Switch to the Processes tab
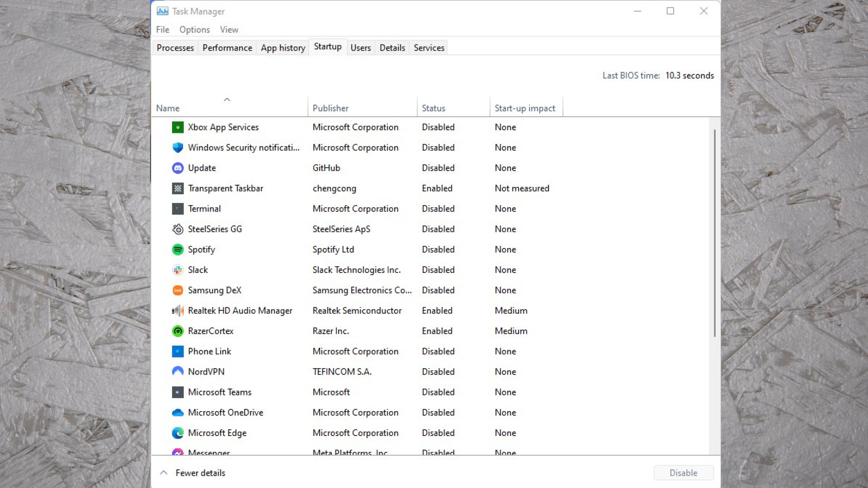Viewport: 868px width, 488px height. 175,47
